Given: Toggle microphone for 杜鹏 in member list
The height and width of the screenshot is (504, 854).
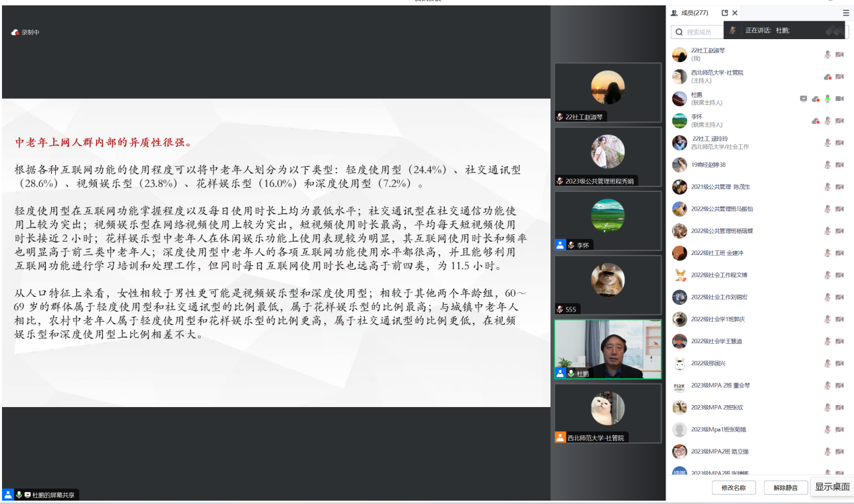Looking at the screenshot, I should click(828, 99).
